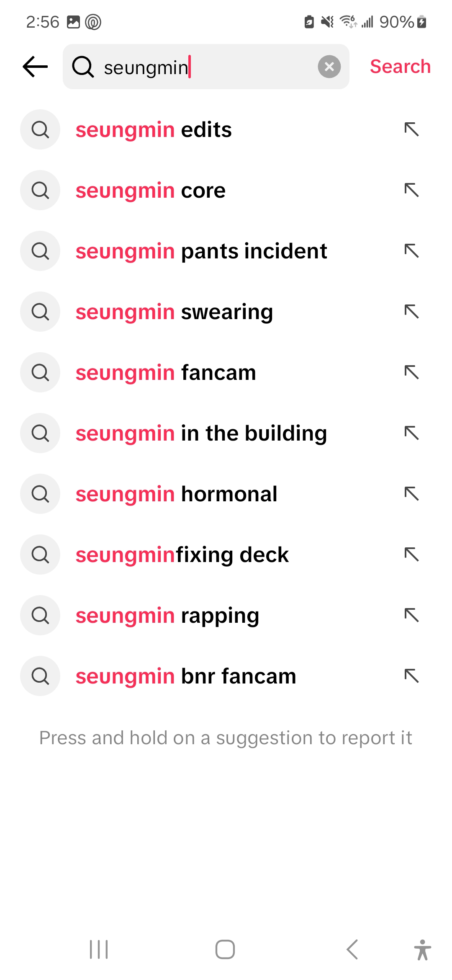Viewport: 452px width, 980px height.
Task: Open the Android recent apps button
Action: pos(99,949)
